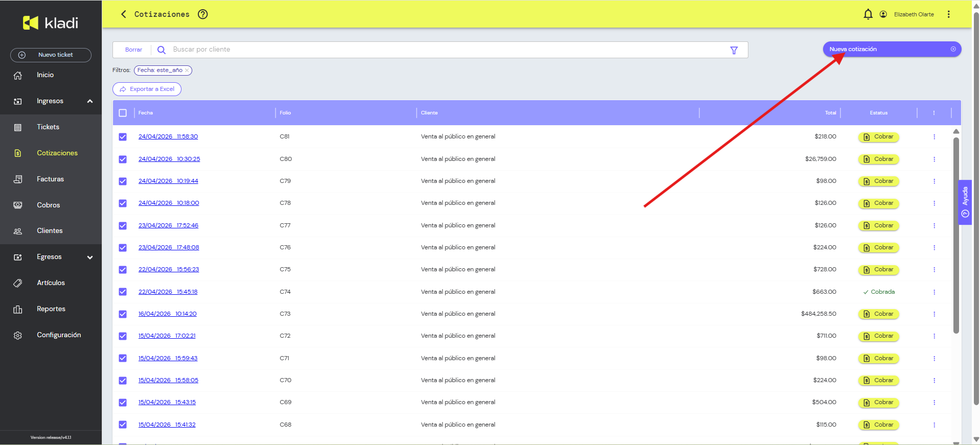
Task: Uncheck the row for folio C79
Action: pyautogui.click(x=123, y=181)
